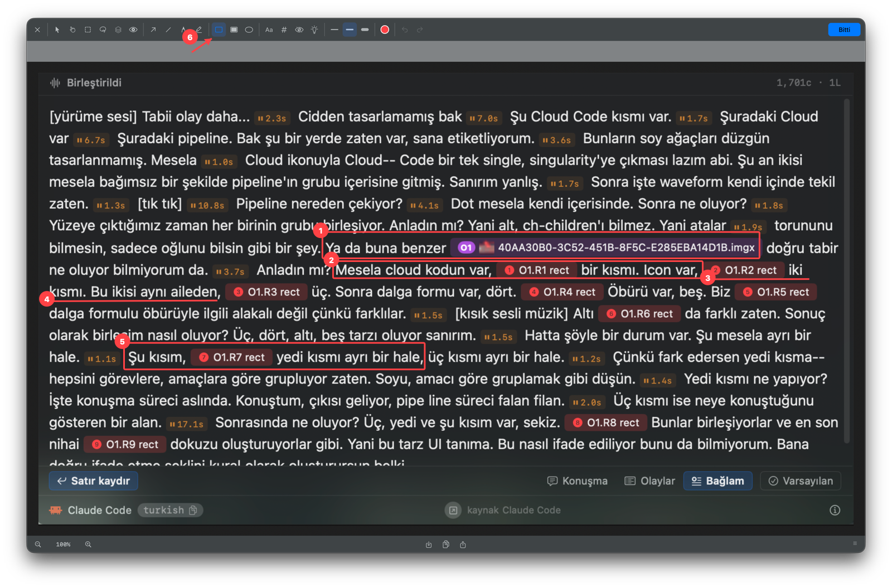Click the O1.R1 rect tag
This screenshot has width=892, height=588.
(537, 270)
